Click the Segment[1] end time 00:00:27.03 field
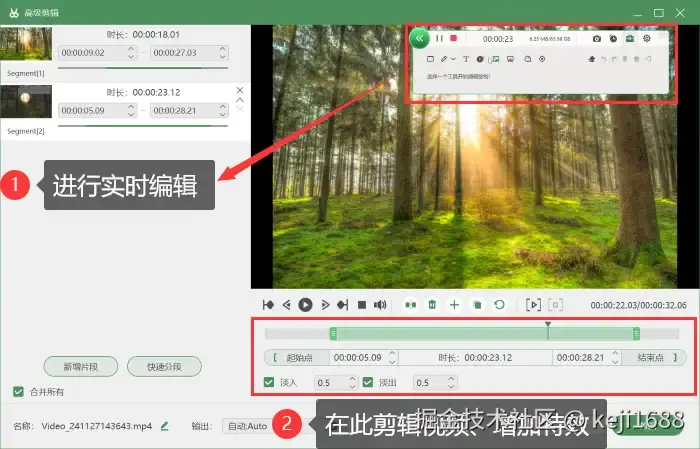 (189, 53)
